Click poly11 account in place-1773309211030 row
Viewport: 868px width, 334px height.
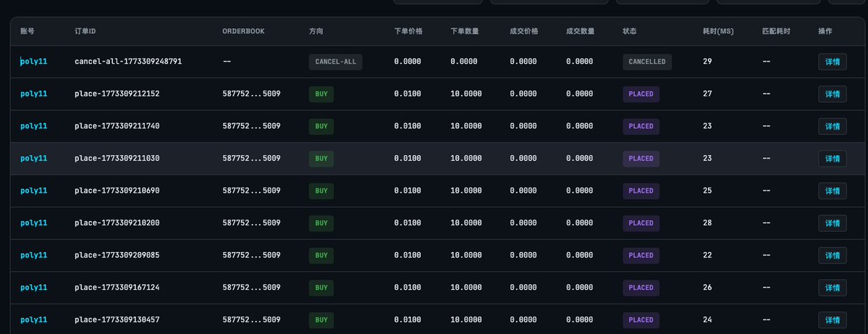(x=34, y=159)
